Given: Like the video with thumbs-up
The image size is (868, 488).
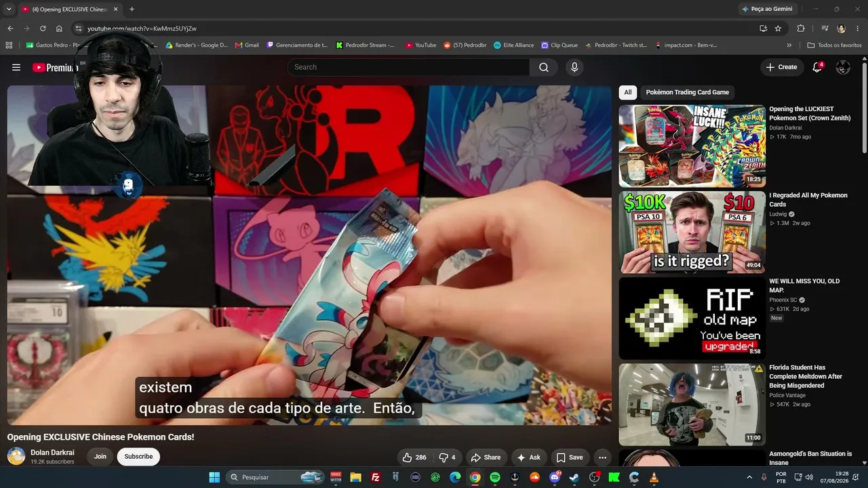Looking at the screenshot, I should pyautogui.click(x=414, y=457).
